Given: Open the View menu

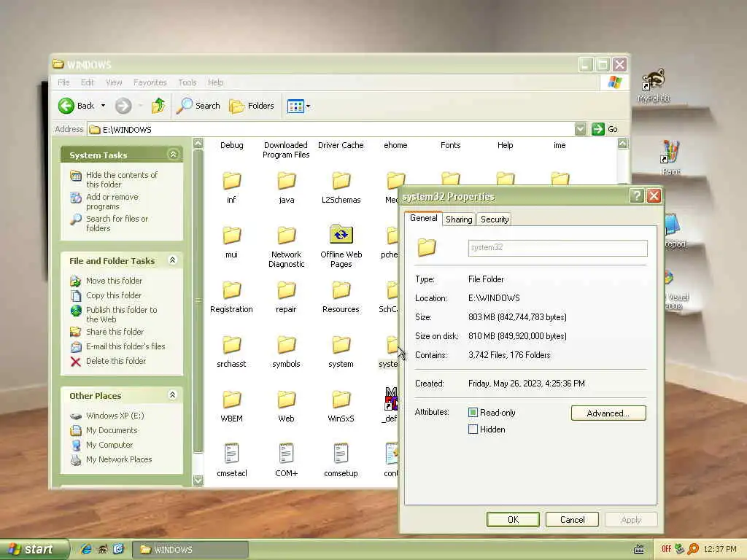Looking at the screenshot, I should 114,82.
